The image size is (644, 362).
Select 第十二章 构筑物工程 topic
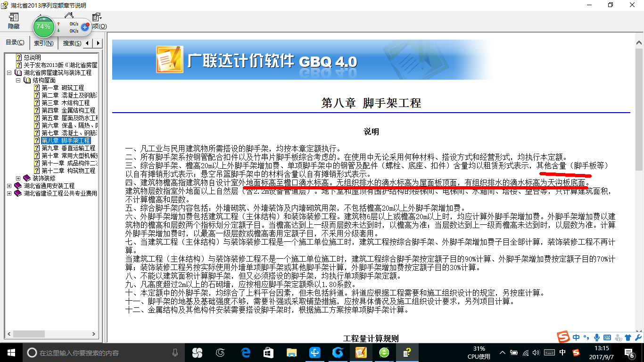[x=68, y=171]
